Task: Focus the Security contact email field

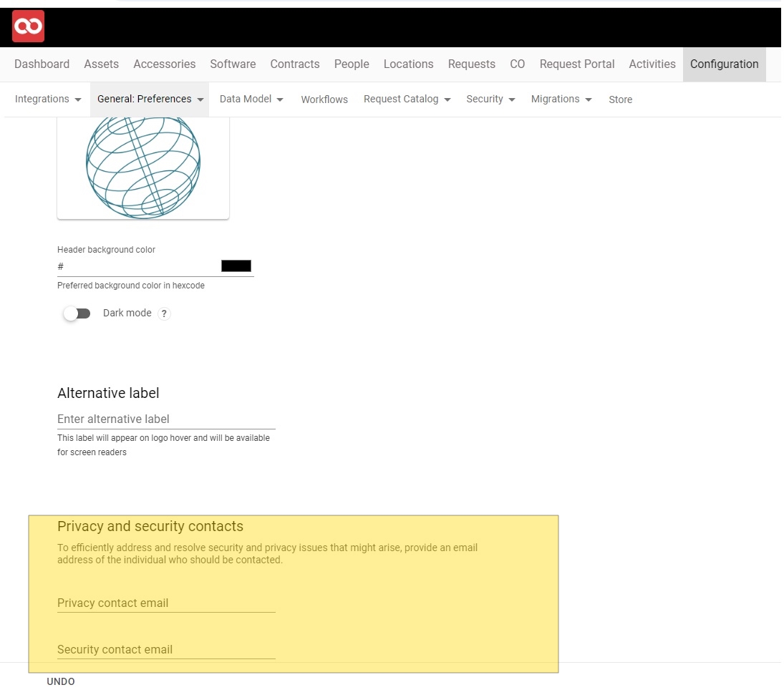Action: [x=167, y=649]
